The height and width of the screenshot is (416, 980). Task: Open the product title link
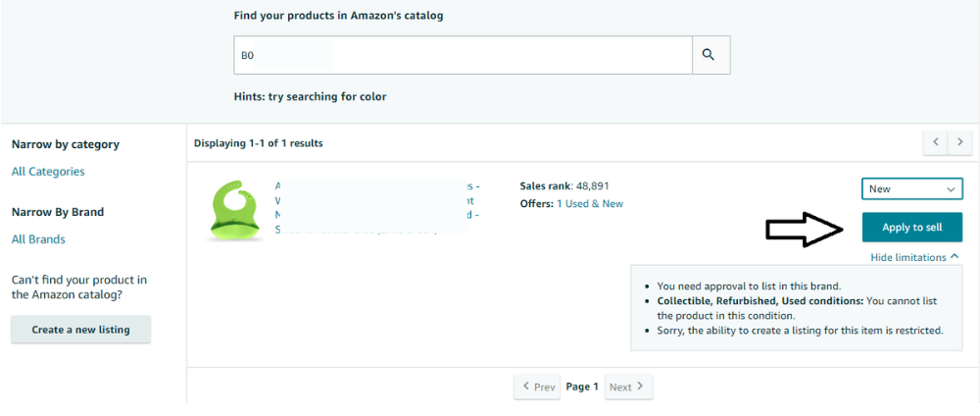click(372, 206)
